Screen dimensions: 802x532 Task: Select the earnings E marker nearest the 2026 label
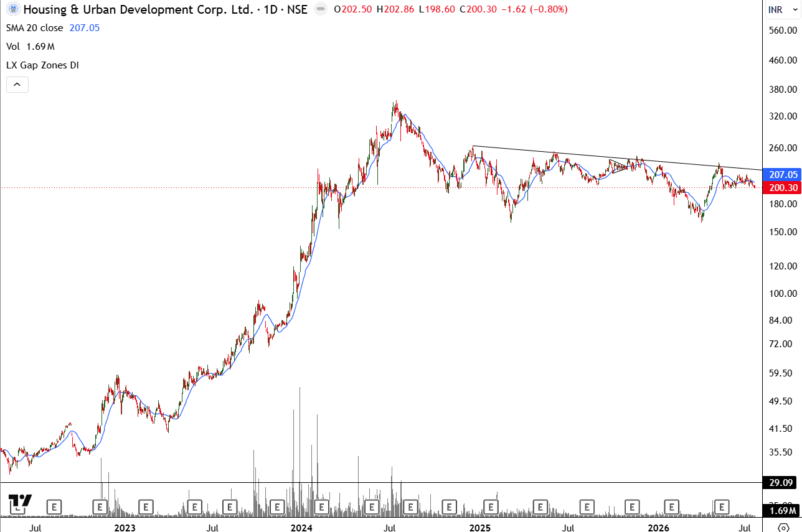(x=671, y=506)
